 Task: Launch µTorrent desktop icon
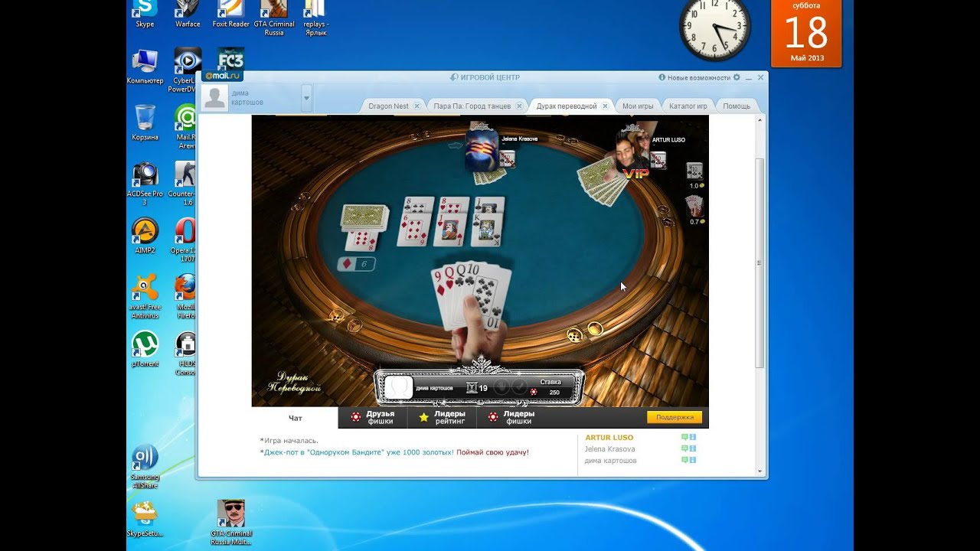pos(145,349)
